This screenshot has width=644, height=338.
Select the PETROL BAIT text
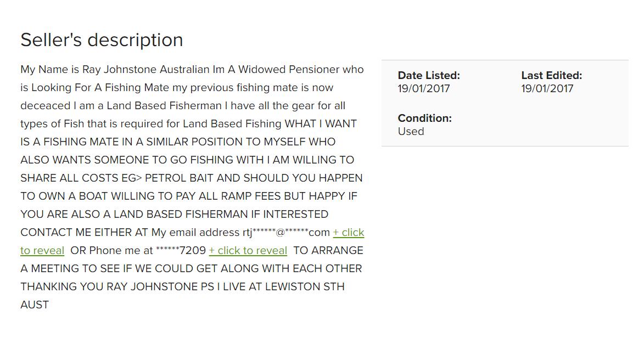pos(179,178)
